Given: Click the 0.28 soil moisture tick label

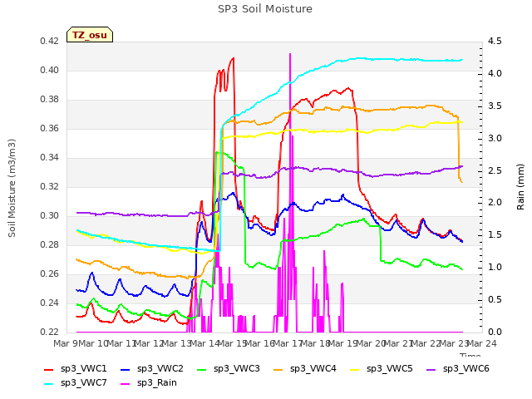Looking at the screenshot, I should click(50, 245).
